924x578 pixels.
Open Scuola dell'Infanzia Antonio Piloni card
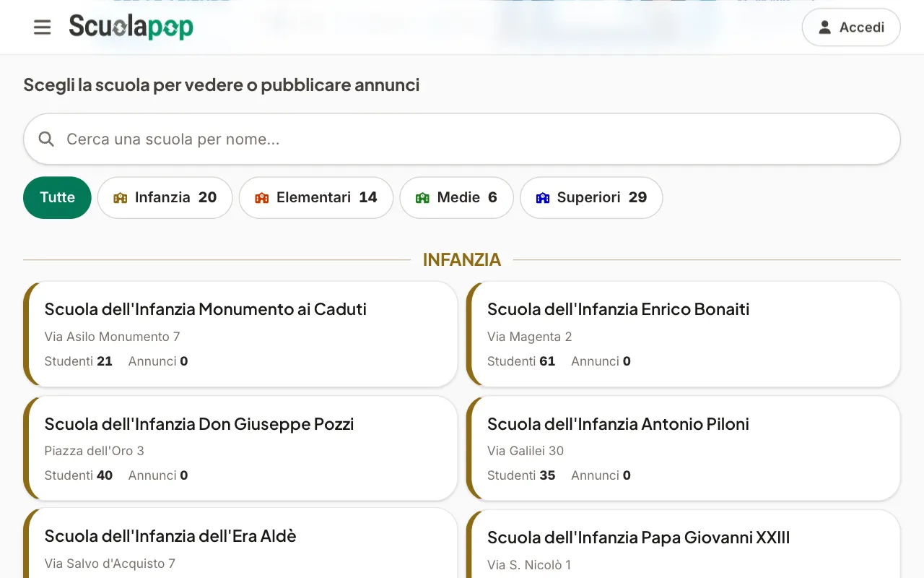684,448
